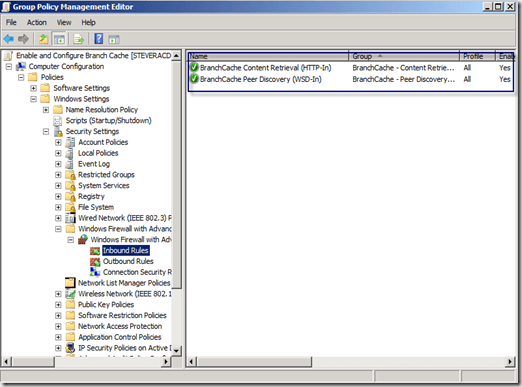Click the Security Settings lock icon
522x387 pixels.
58,132
